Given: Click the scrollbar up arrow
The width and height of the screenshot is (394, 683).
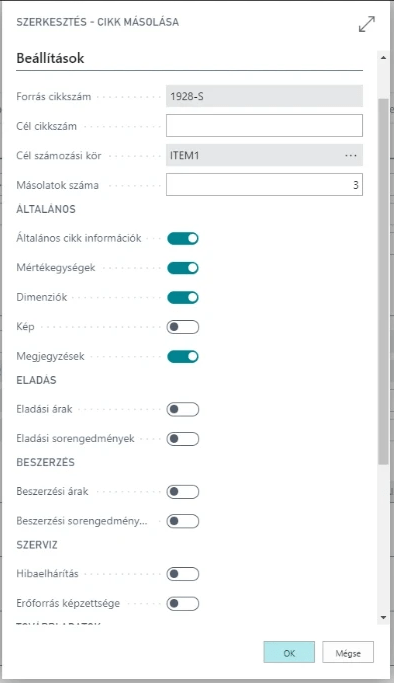Looking at the screenshot, I should 383,57.
